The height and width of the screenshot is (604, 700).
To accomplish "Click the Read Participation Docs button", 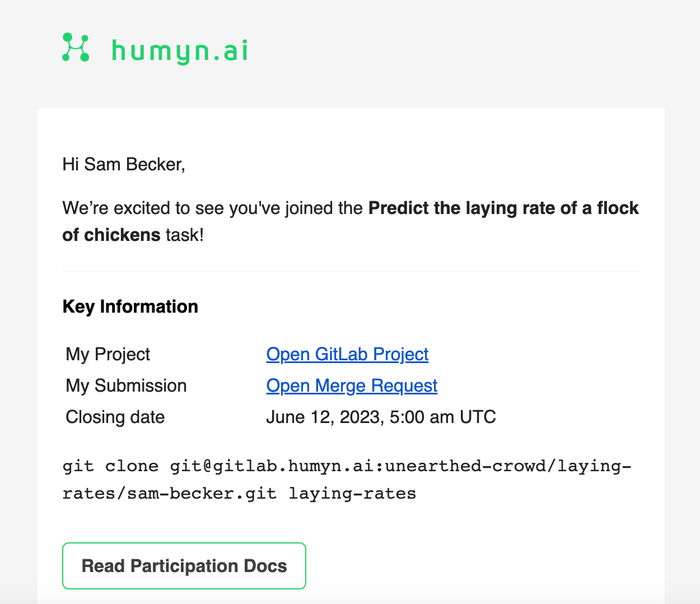I will 184,566.
